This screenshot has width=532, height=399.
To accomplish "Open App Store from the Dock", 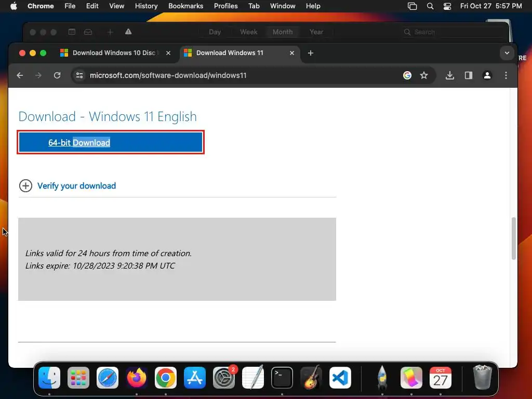I will pos(195,378).
